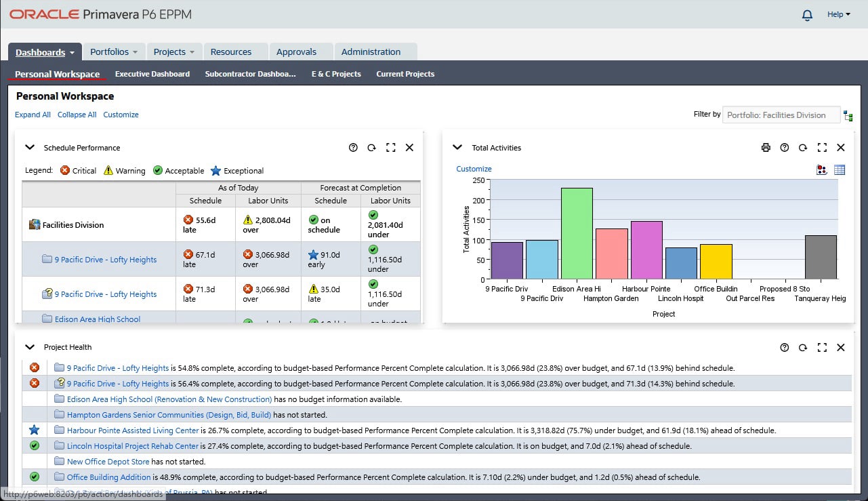This screenshot has height=501, width=868.
Task: Open Harbour Pointe Assisted Living Center link
Action: [x=133, y=430]
